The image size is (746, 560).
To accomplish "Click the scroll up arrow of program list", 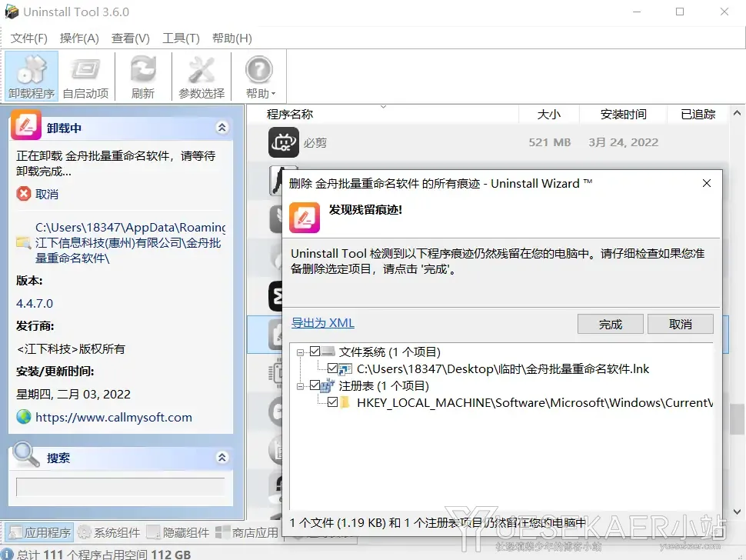I will coord(737,113).
